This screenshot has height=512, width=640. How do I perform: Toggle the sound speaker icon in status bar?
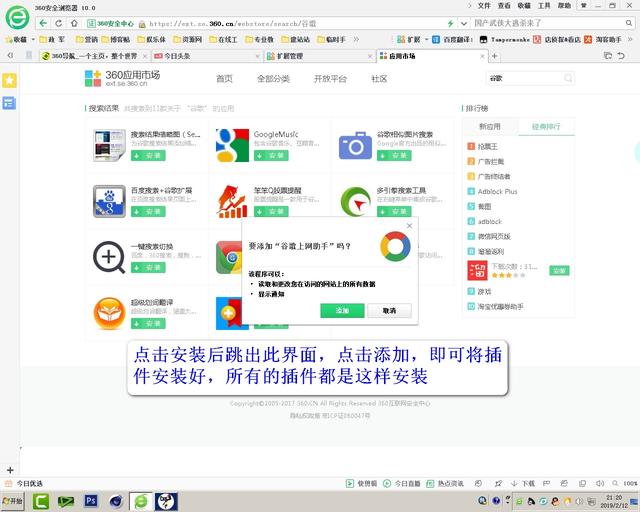click(600, 483)
